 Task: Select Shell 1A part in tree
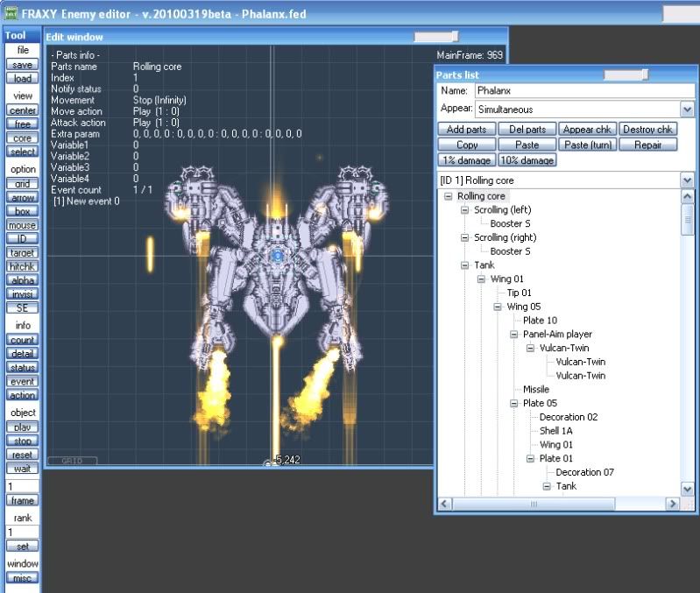tap(557, 431)
